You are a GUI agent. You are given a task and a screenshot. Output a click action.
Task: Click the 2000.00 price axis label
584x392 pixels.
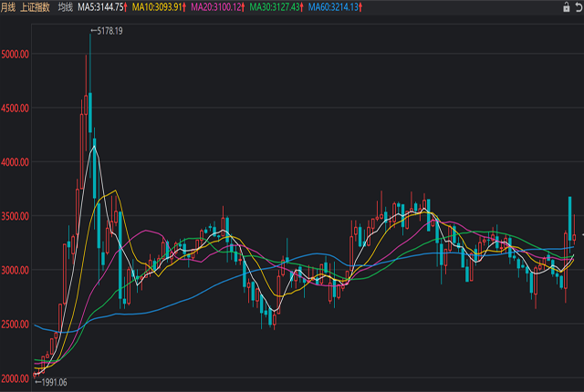tap(15, 378)
